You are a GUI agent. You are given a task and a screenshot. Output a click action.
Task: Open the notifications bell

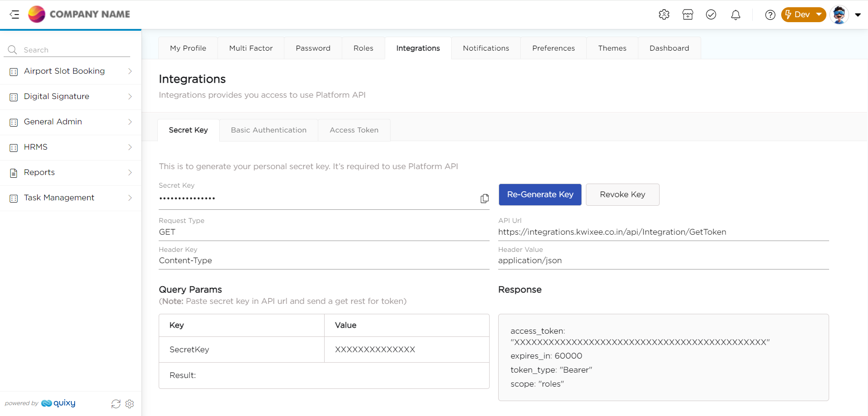(x=736, y=15)
